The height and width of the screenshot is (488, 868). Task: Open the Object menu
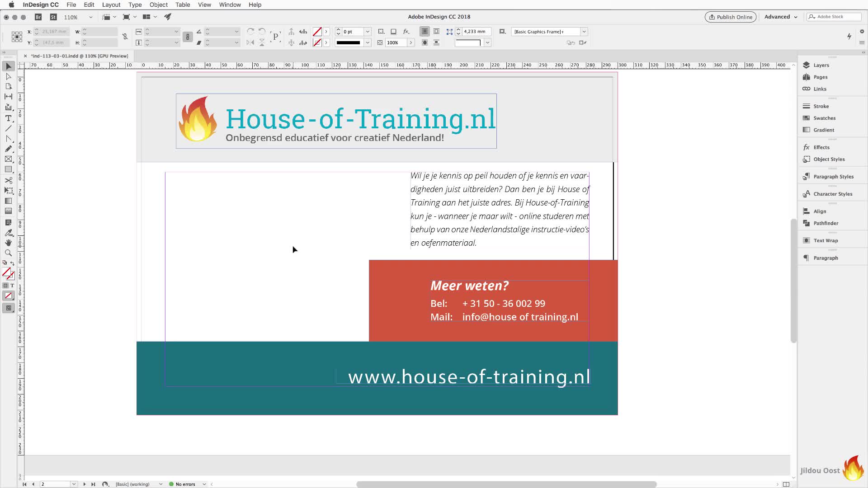(158, 5)
